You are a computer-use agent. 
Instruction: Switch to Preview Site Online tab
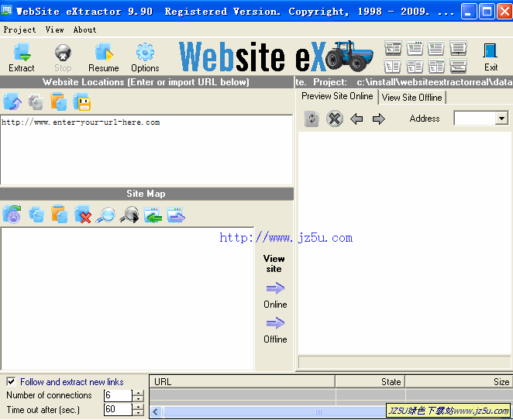tap(337, 96)
